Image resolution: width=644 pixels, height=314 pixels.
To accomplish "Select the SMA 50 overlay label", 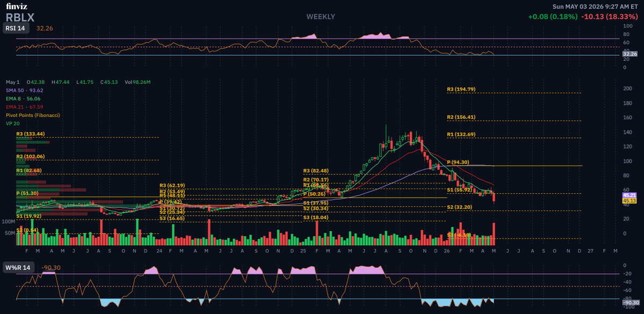I will tap(25, 90).
